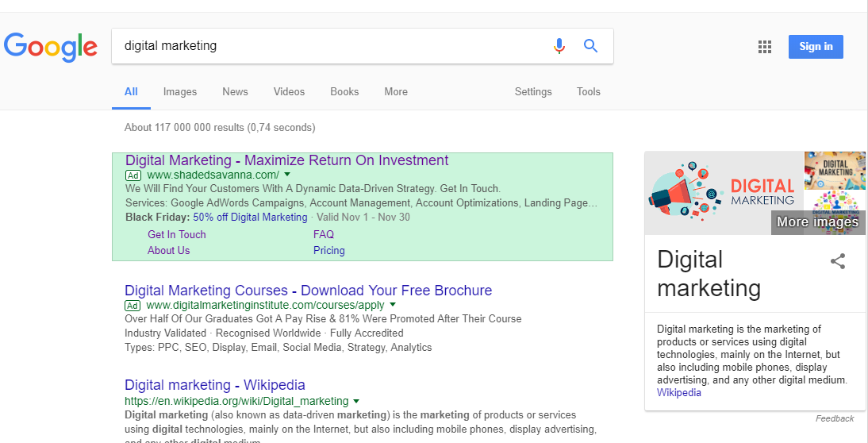Click the Sign in button
This screenshot has width=868, height=443.
pos(816,47)
